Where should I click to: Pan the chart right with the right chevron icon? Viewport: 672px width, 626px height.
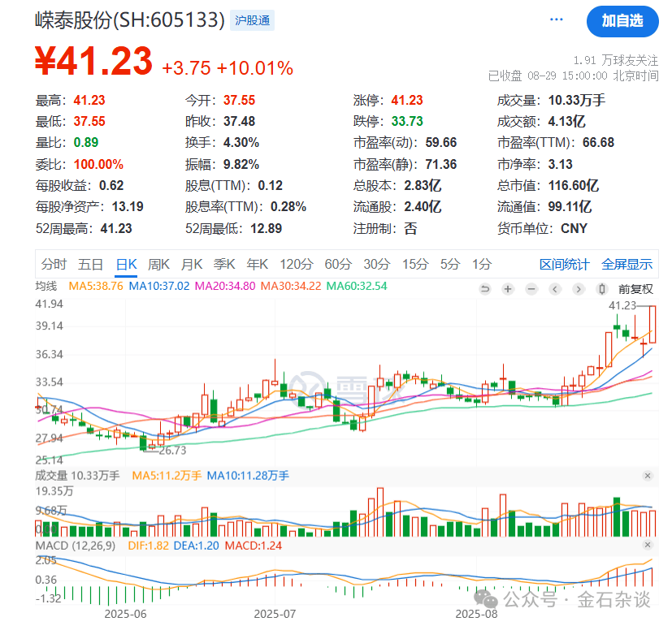[x=579, y=289]
